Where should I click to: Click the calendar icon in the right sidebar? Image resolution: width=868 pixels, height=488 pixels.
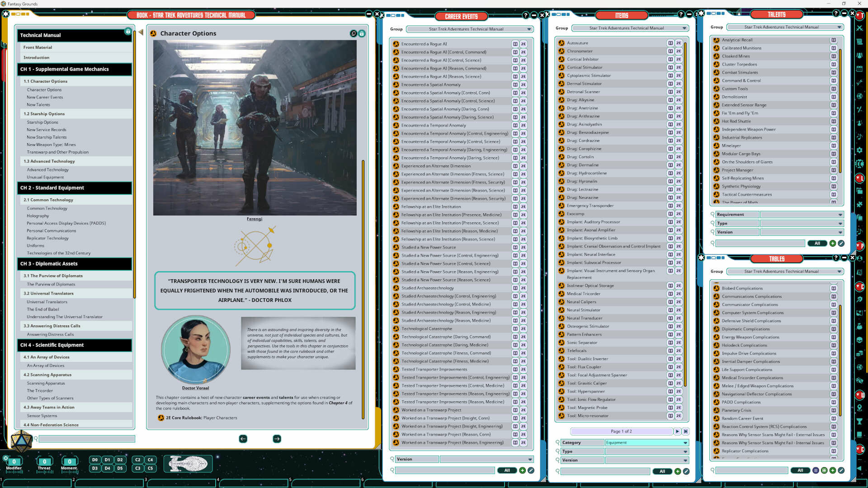(x=860, y=70)
